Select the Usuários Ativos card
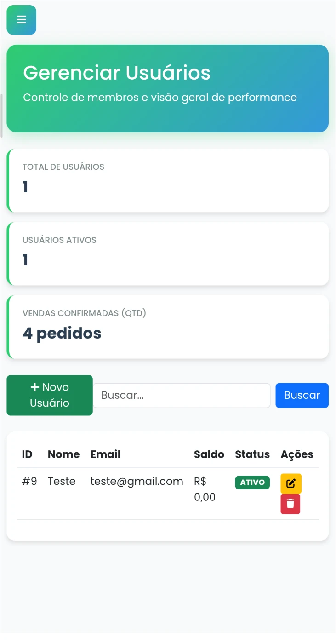Screen dimensions: 336x644 pyautogui.click(x=168, y=253)
